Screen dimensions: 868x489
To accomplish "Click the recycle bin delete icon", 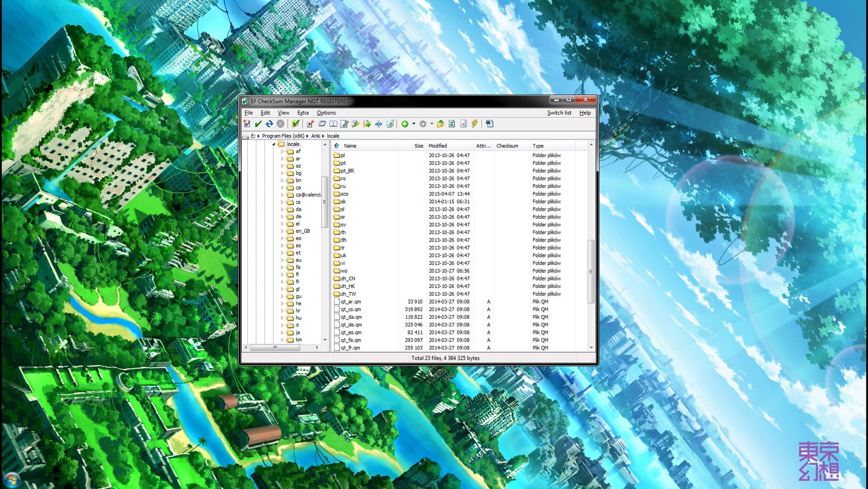I will 390,124.
